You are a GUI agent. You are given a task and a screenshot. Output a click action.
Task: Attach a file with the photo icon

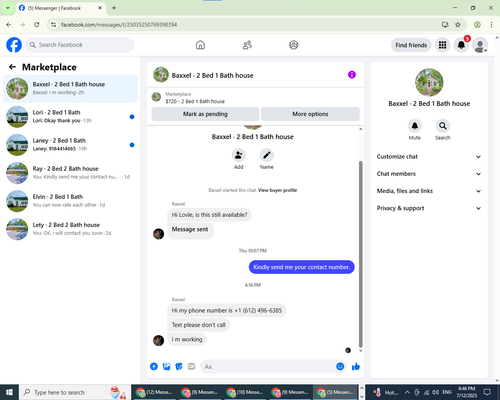[x=166, y=367]
